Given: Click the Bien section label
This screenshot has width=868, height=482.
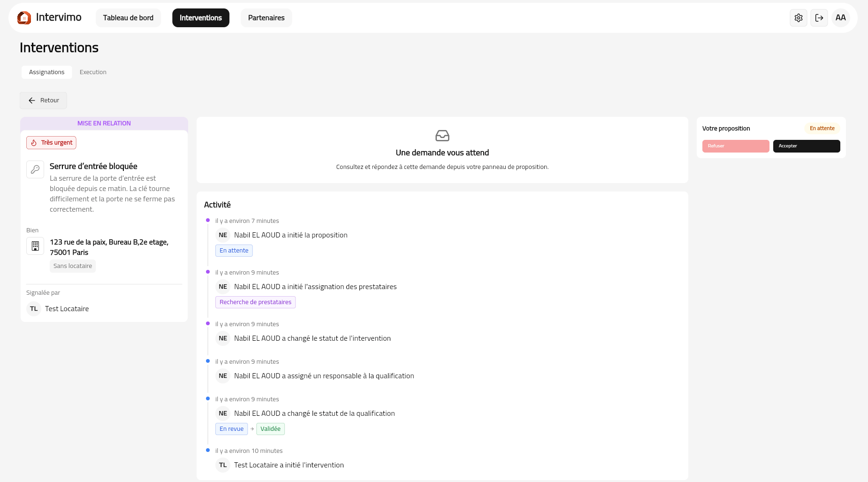Looking at the screenshot, I should click(32, 230).
